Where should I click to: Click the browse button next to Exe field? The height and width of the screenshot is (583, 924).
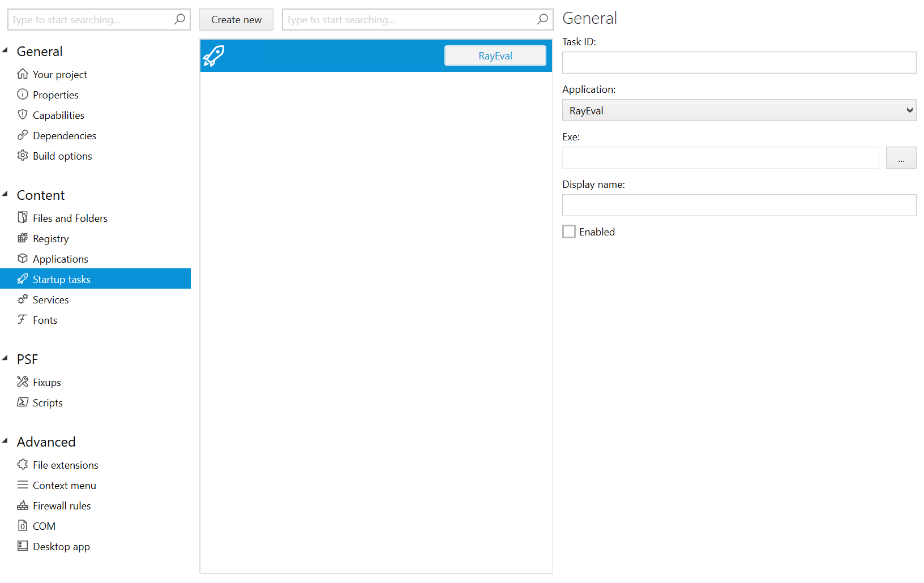click(x=901, y=157)
